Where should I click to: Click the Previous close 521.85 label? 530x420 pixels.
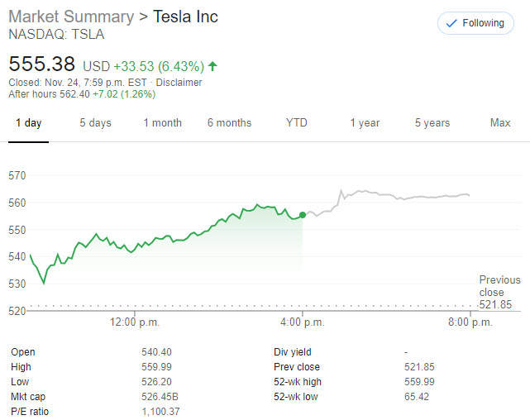(499, 293)
